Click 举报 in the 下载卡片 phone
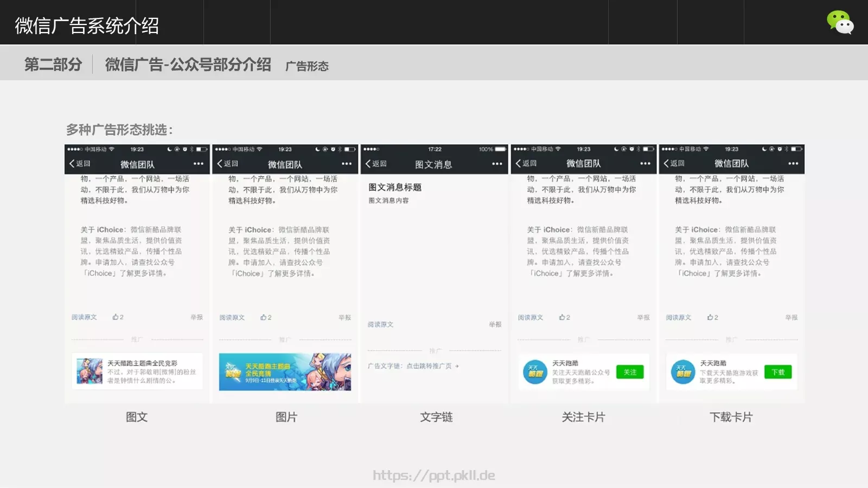The width and height of the screenshot is (868, 488). [x=792, y=317]
